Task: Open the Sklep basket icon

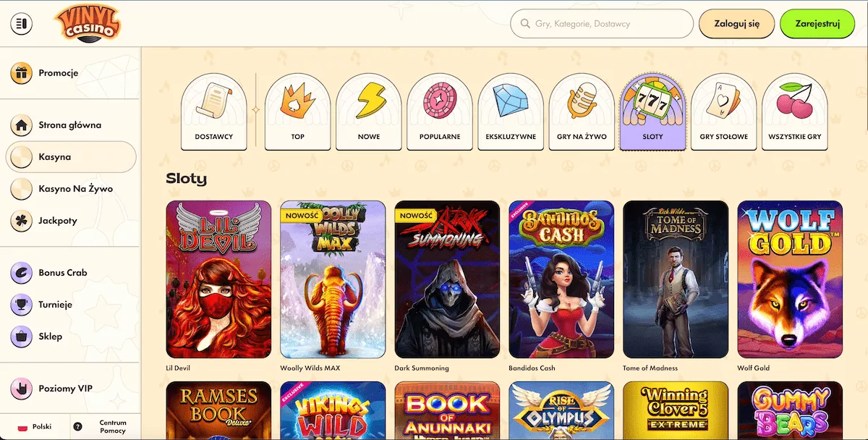Action: pos(22,337)
